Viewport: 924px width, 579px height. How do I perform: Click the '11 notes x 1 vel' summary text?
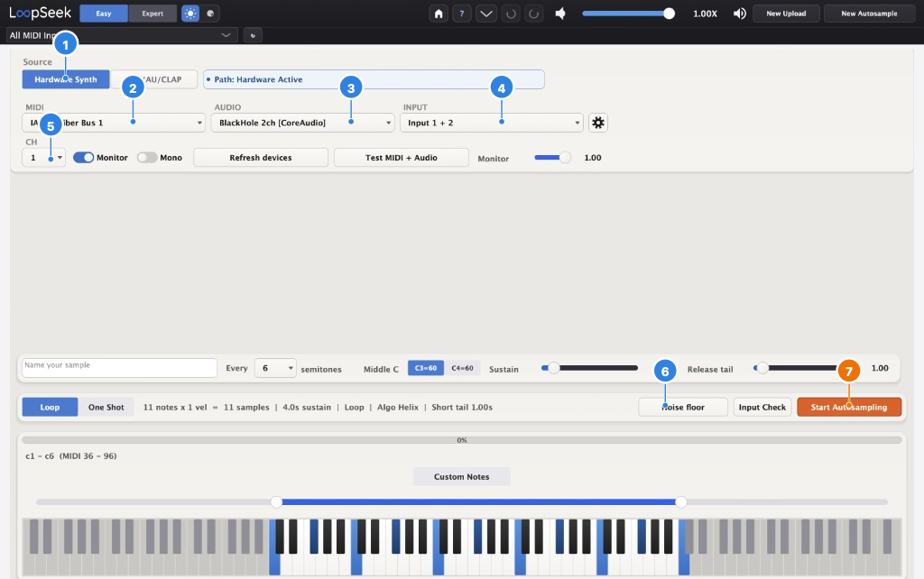pos(175,407)
